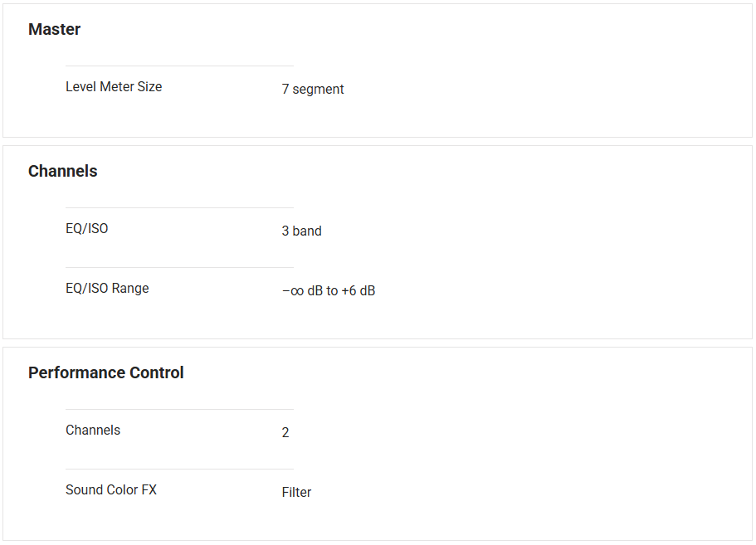The height and width of the screenshot is (545, 756).
Task: Select the 7 segment value text
Action: [313, 90]
